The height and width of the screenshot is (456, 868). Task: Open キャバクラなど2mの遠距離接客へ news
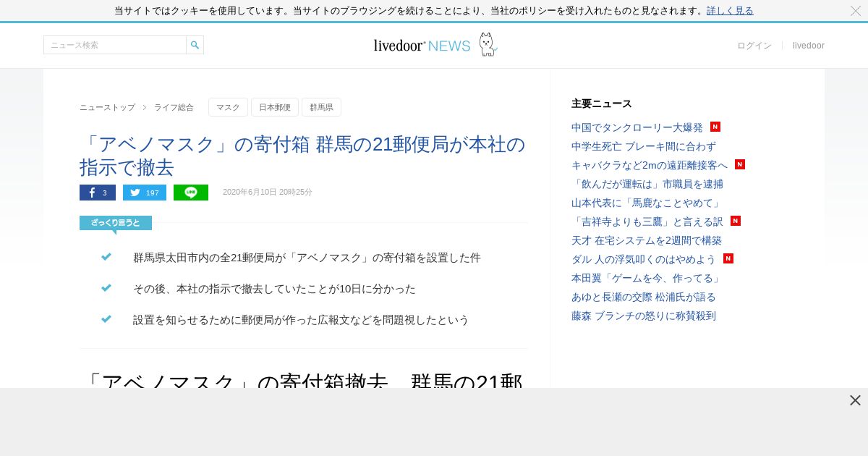pos(650,165)
